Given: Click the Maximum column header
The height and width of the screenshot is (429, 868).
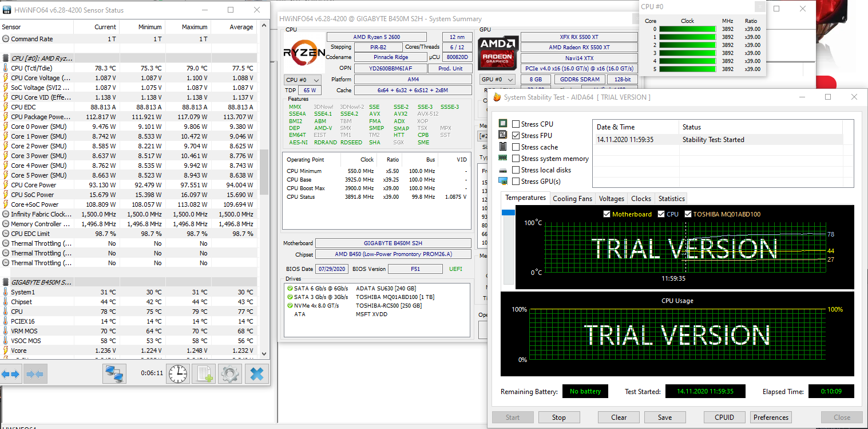Looking at the screenshot, I should (188, 27).
